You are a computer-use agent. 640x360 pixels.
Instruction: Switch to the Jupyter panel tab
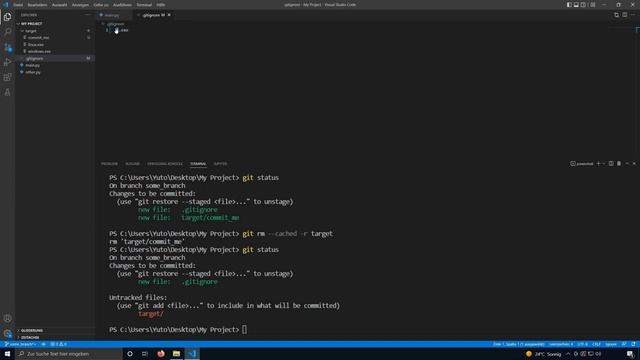pyautogui.click(x=220, y=164)
